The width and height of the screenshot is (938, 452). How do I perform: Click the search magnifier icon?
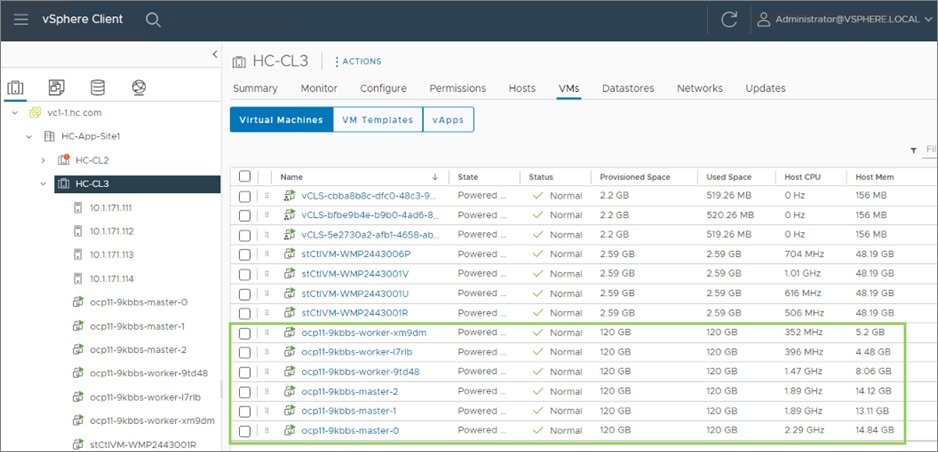coord(152,20)
